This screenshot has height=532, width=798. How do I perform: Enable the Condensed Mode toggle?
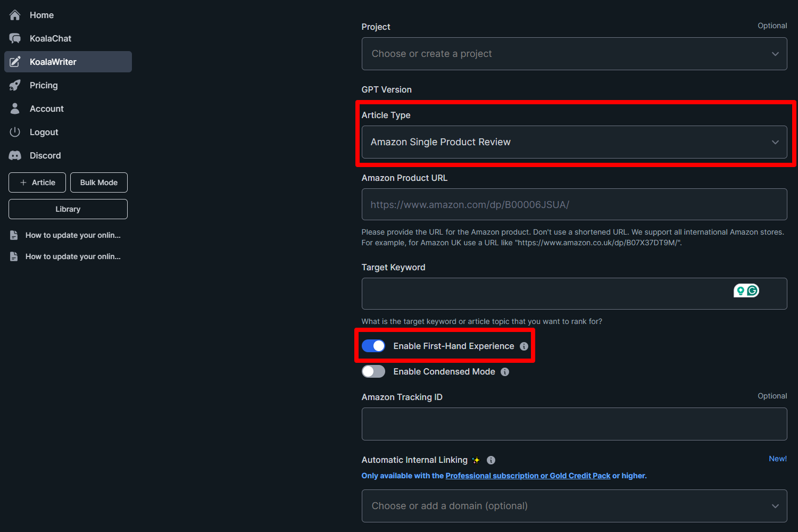[x=373, y=372]
